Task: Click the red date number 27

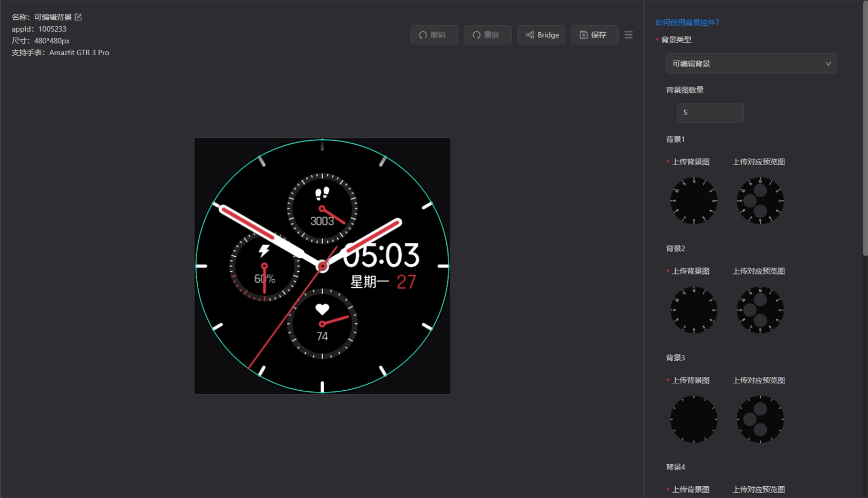Action: point(406,282)
